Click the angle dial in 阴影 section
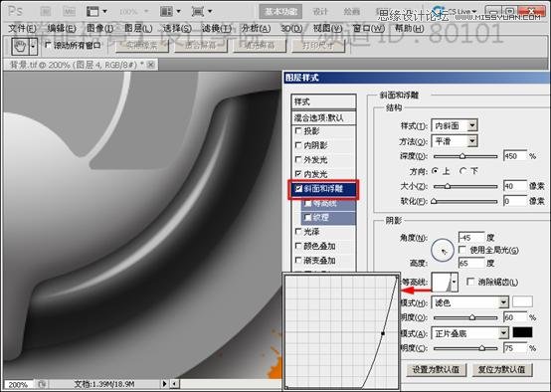Image resolution: width=551 pixels, height=392 pixels. coord(443,250)
